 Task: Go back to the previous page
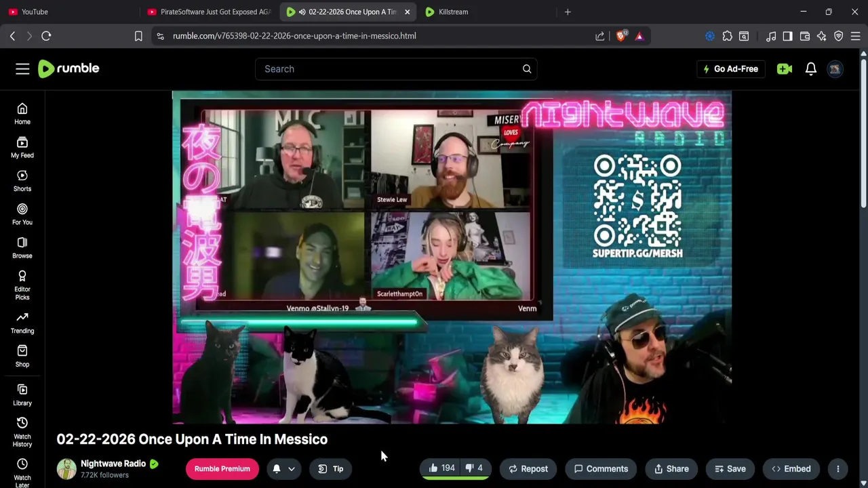(12, 36)
